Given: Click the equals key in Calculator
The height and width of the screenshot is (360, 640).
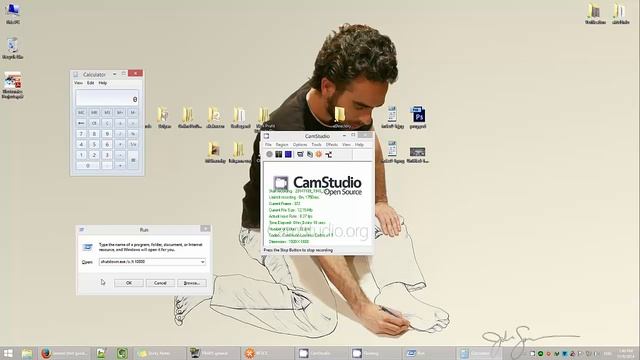Looking at the screenshot, I should [133, 160].
